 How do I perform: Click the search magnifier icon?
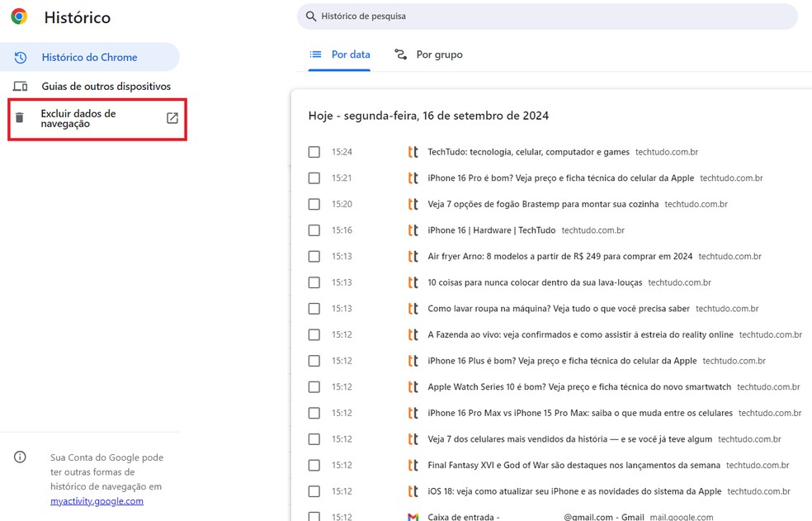click(x=311, y=17)
